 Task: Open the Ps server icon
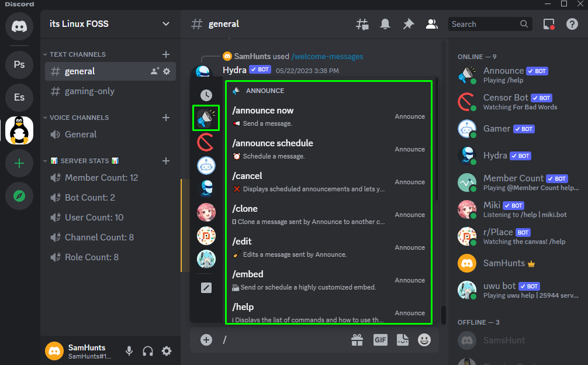coord(19,64)
